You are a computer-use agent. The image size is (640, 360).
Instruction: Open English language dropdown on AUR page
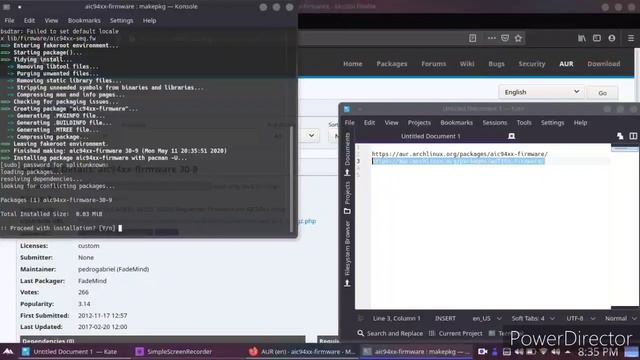pos(541,92)
